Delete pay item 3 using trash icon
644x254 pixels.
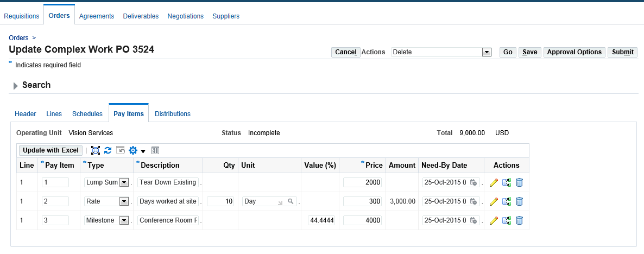coord(519,220)
